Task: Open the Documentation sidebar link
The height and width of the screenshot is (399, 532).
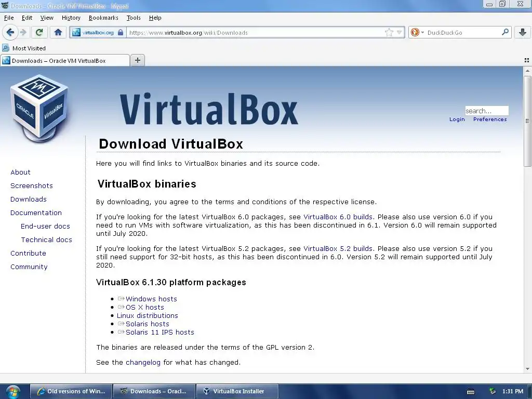Action: tap(36, 212)
